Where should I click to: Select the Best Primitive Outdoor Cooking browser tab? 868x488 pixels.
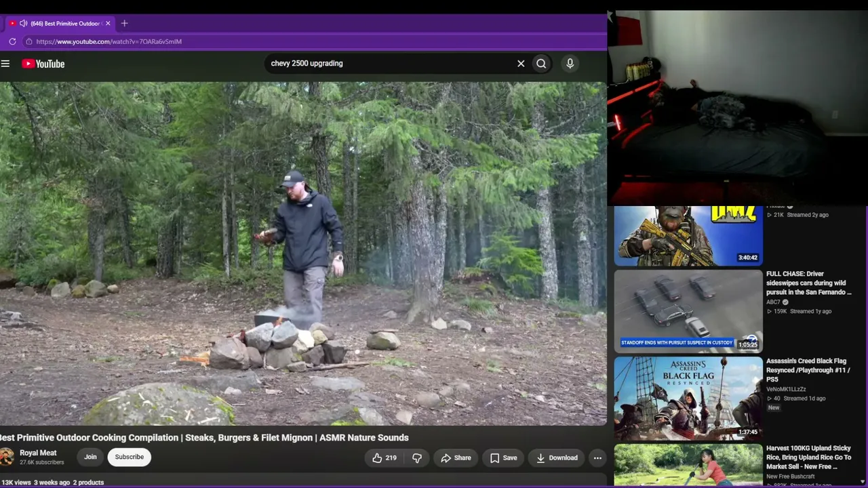60,24
